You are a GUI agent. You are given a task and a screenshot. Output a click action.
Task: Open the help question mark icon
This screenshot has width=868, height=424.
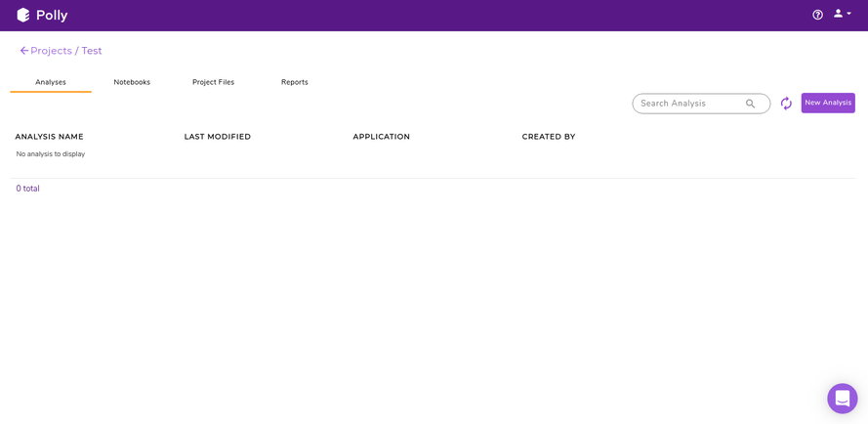tap(817, 15)
